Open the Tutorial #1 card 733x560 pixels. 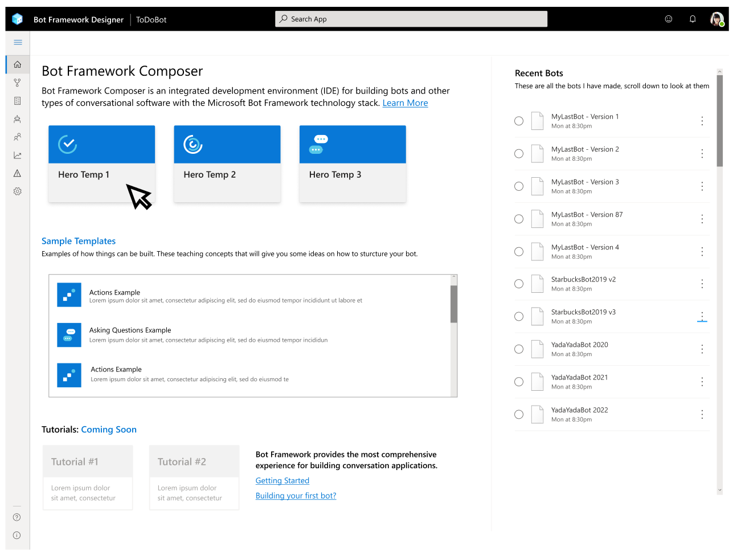pos(88,477)
